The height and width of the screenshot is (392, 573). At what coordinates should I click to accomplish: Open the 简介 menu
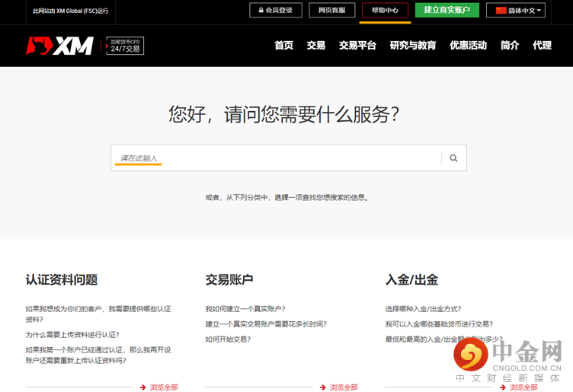[510, 45]
